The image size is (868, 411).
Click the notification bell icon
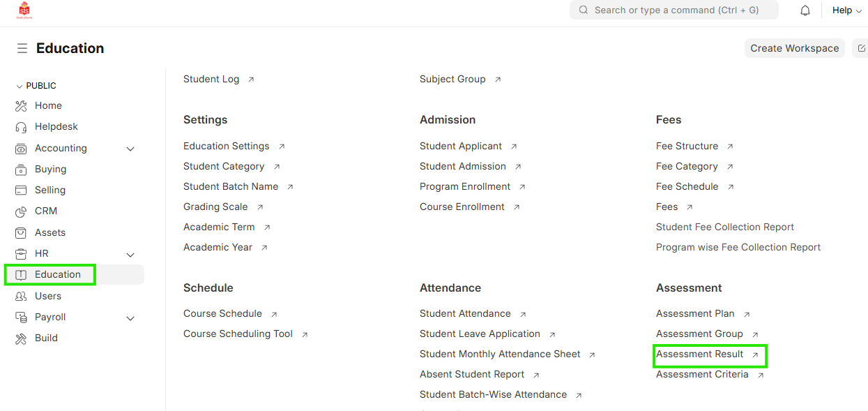coord(805,10)
